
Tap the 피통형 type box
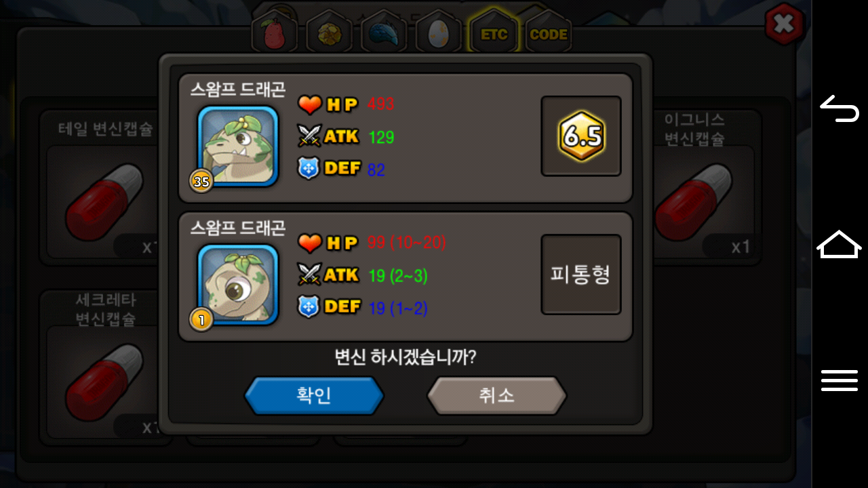point(581,274)
